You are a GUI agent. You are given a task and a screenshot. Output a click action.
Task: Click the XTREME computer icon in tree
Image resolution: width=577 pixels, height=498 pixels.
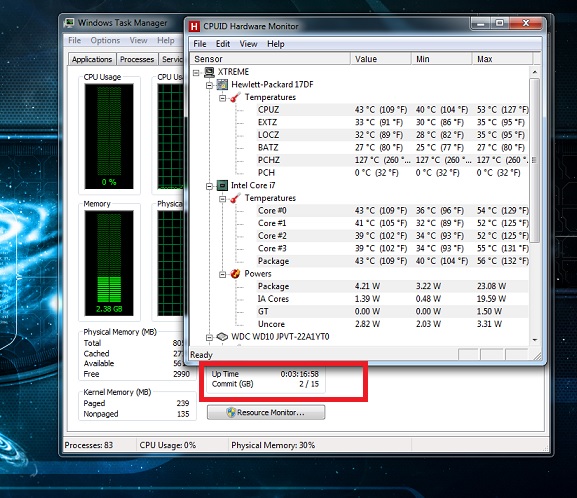tap(209, 72)
